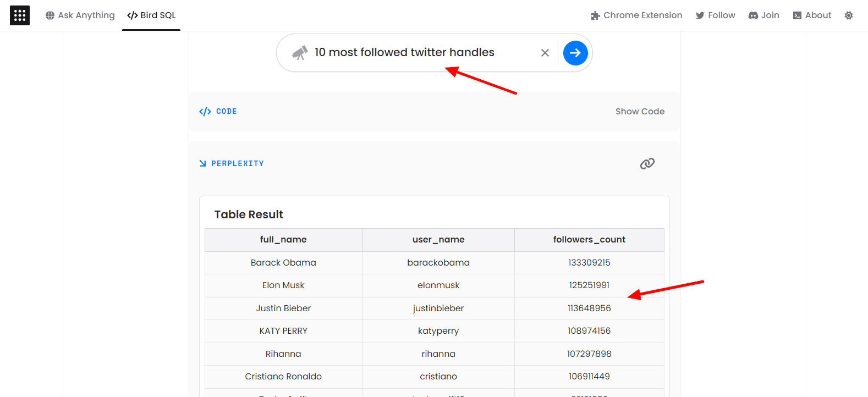Click the Elon Musk name cell
868x397 pixels.
[x=283, y=285]
